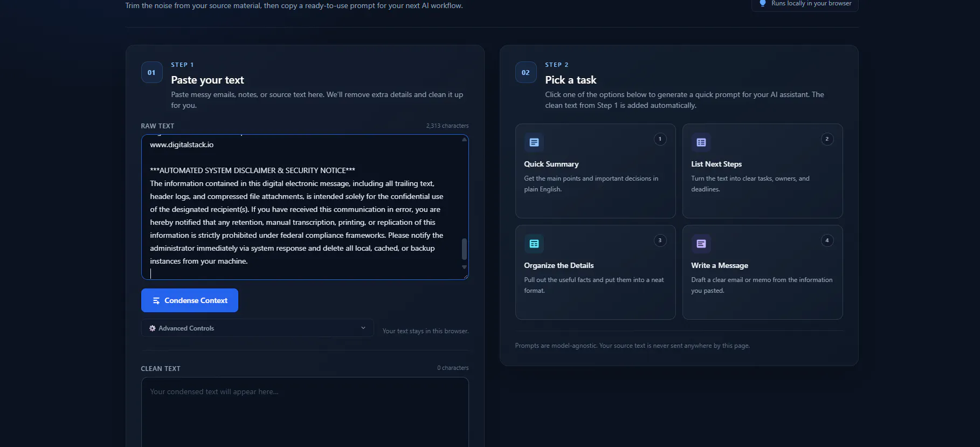Click the instances from your machine line
Screen dimensions: 980x447
click(x=199, y=261)
